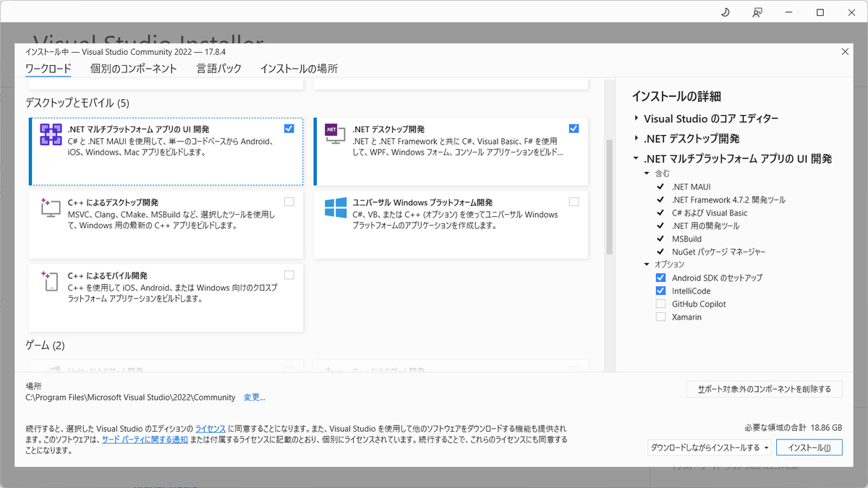Switch to 個別のコンポーネント tab

(134, 69)
